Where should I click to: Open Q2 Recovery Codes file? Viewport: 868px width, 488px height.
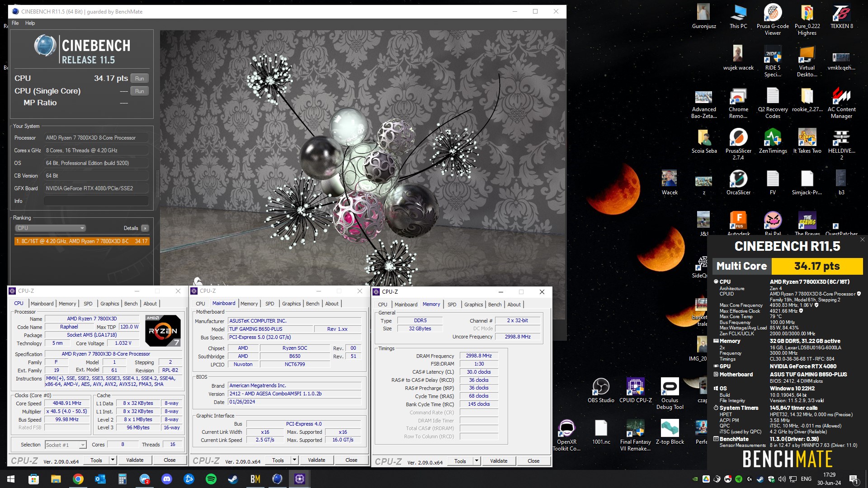tap(773, 103)
